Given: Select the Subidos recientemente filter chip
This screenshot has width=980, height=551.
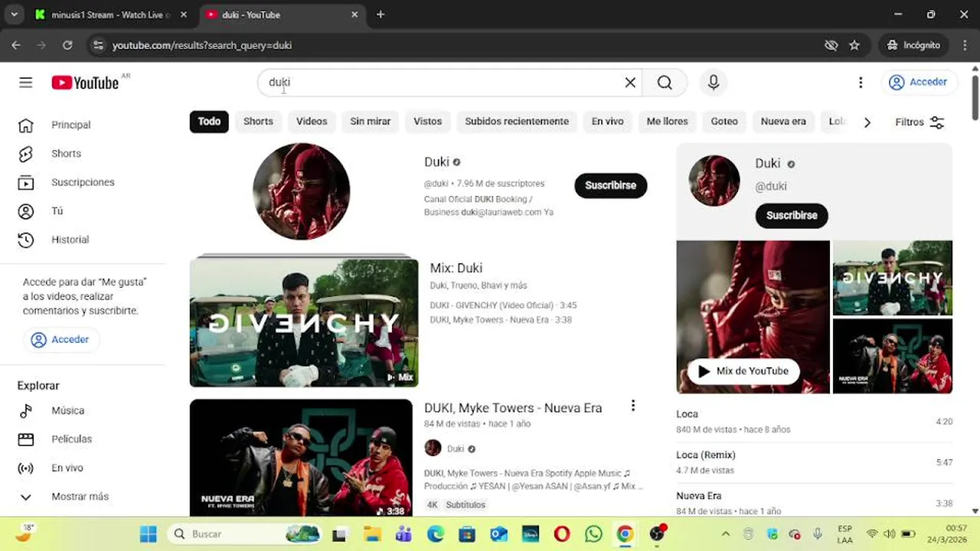Looking at the screenshot, I should click(517, 122).
